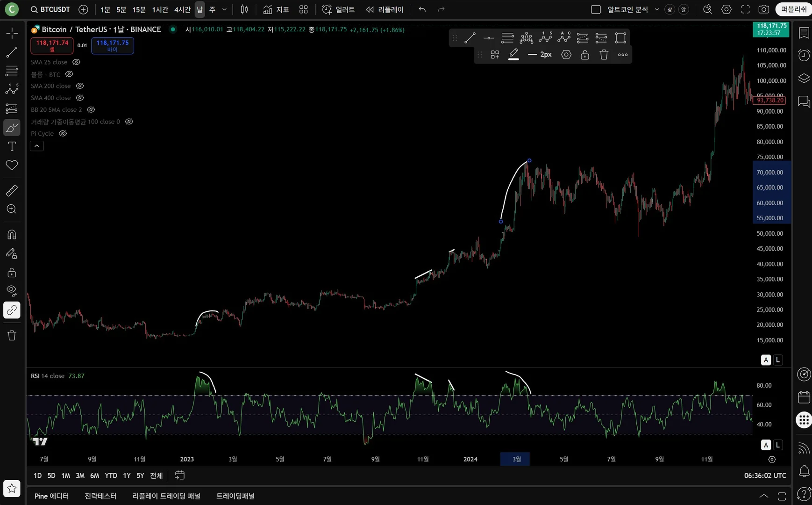Toggle visibility of BB 20 SMA indicator
812x505 pixels.
[x=91, y=110]
